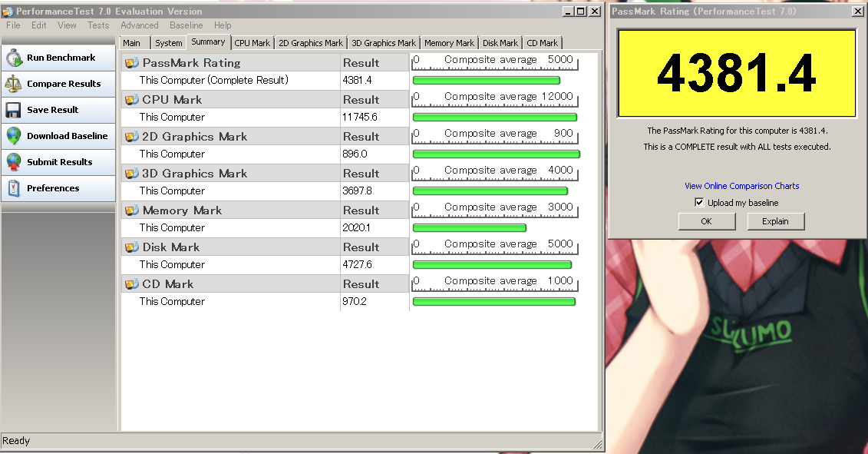Click the window resize grip in status bar
Viewport: 868px width, 454px height.
click(x=597, y=444)
